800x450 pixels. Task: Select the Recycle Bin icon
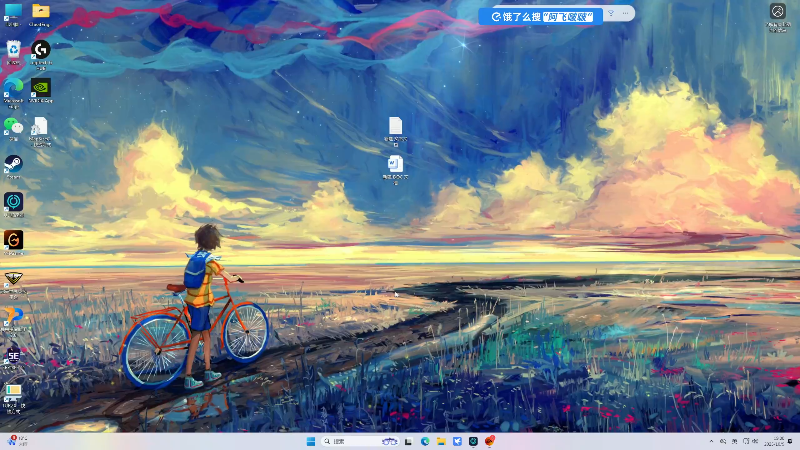click(13, 53)
